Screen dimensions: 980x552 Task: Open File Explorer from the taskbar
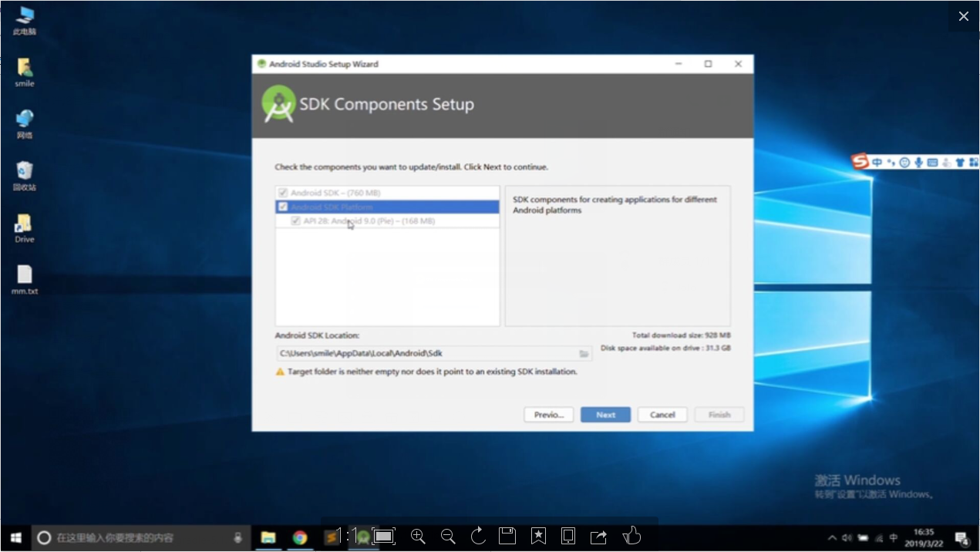(268, 537)
